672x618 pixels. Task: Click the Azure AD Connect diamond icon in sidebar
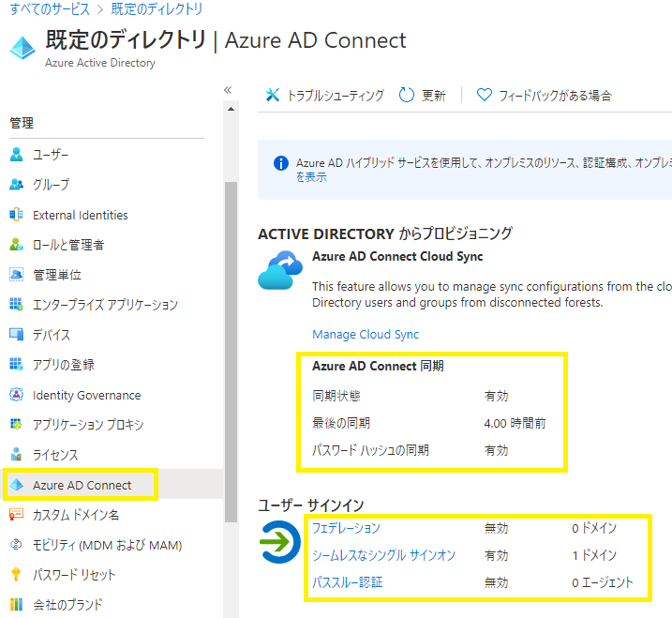click(x=17, y=485)
